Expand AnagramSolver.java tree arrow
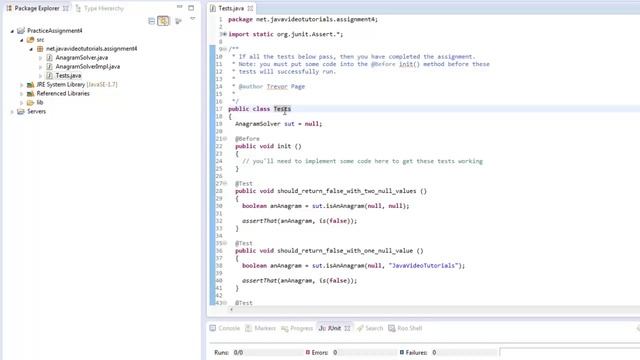 pos(40,58)
